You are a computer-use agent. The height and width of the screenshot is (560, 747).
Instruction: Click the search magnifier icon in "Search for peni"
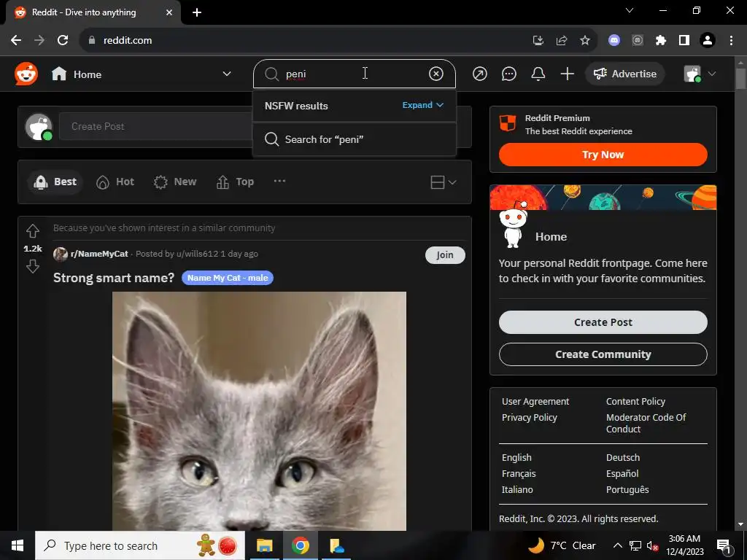271,139
